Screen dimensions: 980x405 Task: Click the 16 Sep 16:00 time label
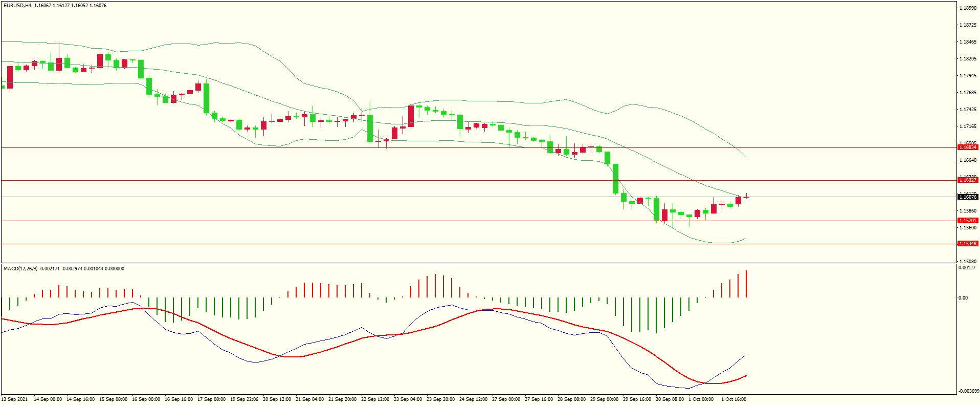coord(179,399)
